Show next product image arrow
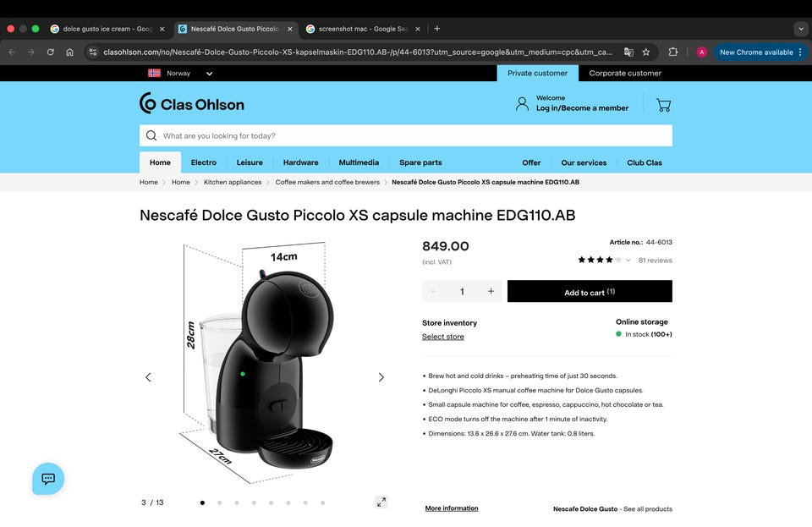This screenshot has width=812, height=527. point(381,377)
